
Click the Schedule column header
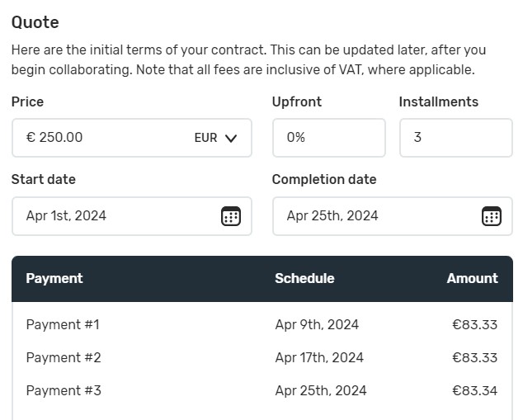click(x=304, y=278)
